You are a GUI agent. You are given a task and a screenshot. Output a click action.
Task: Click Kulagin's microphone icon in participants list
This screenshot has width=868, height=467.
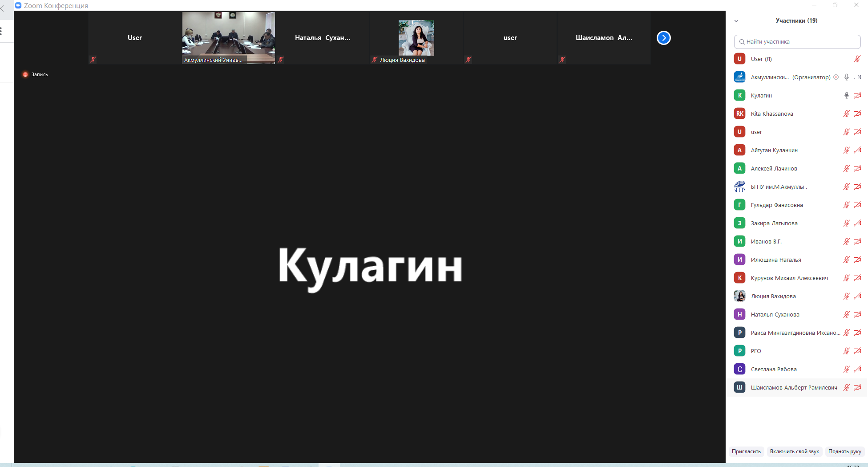[846, 95]
